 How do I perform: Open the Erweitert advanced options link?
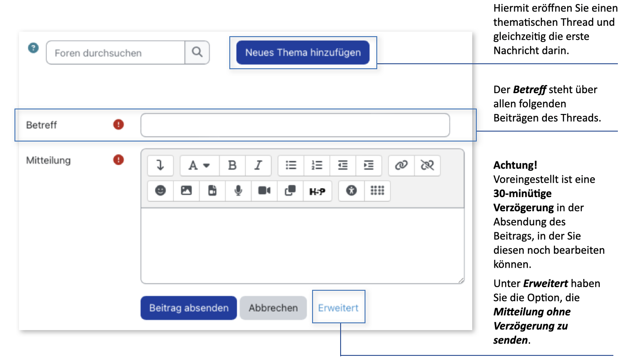(x=338, y=308)
